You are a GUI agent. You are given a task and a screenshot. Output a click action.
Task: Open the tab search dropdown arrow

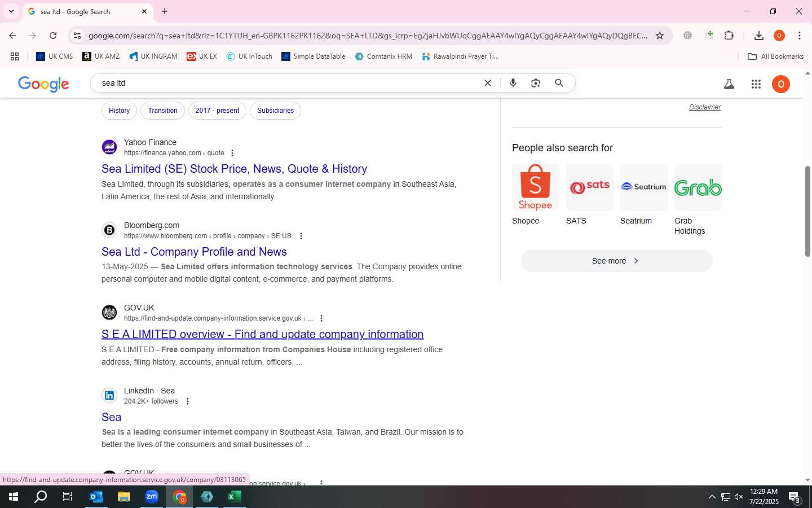pyautogui.click(x=11, y=11)
